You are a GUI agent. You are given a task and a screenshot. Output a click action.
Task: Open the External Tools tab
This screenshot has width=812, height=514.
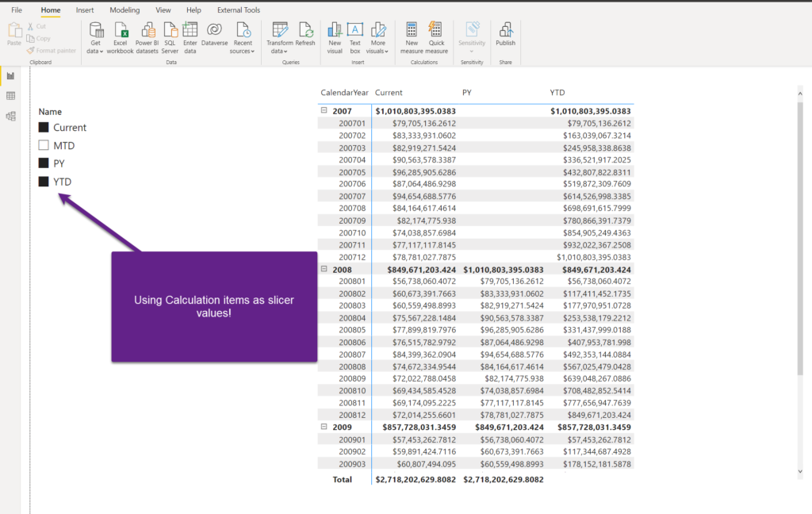point(239,10)
